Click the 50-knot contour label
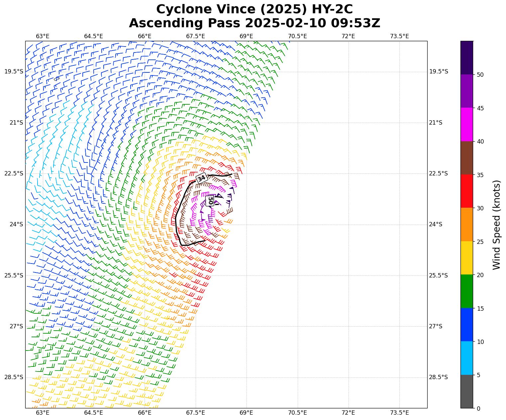 [210, 201]
